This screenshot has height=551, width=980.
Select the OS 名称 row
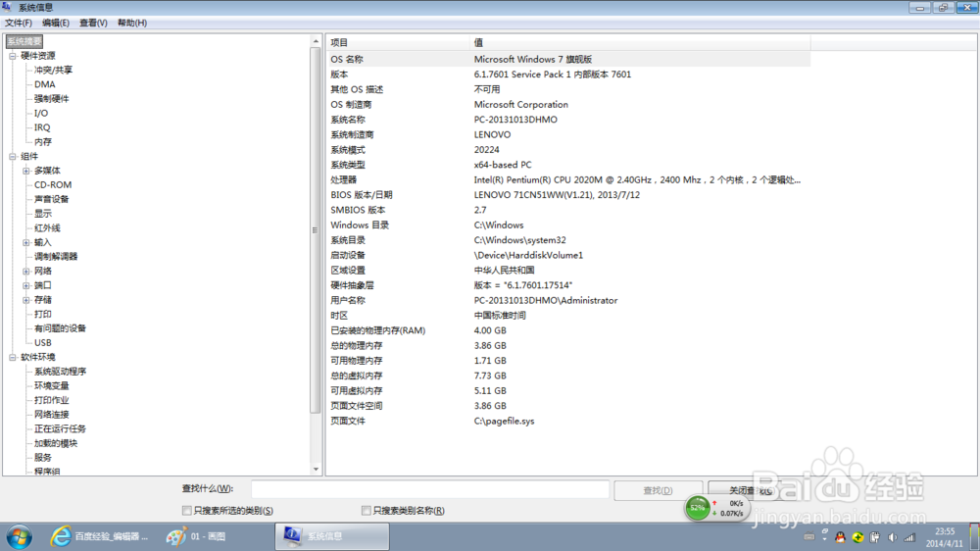click(568, 60)
